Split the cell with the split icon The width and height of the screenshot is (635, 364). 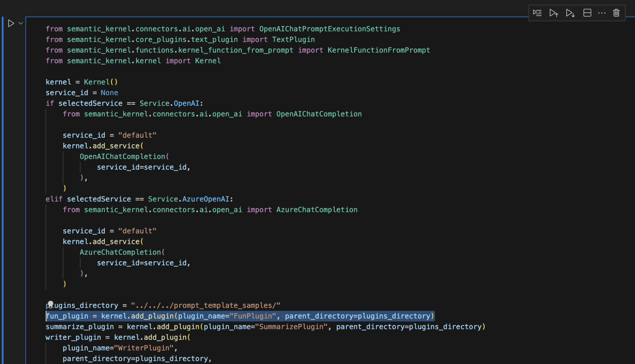click(587, 13)
